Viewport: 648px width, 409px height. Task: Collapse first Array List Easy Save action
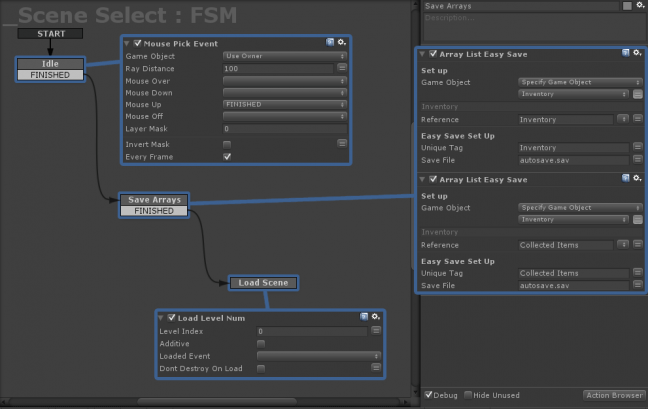(x=422, y=54)
